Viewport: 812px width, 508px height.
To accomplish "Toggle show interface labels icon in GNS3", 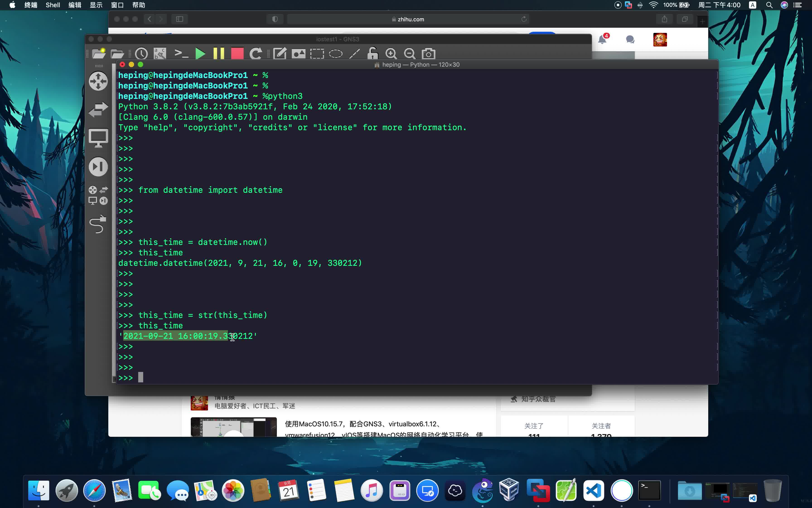I will point(160,54).
